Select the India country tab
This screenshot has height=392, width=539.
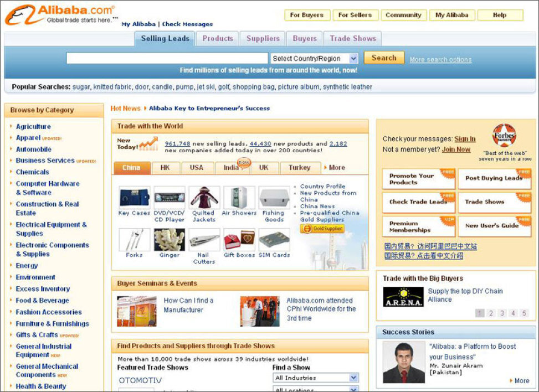click(231, 168)
